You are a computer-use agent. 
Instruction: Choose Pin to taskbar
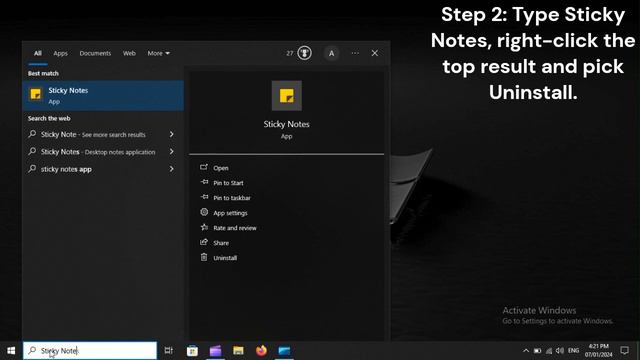[232, 198]
